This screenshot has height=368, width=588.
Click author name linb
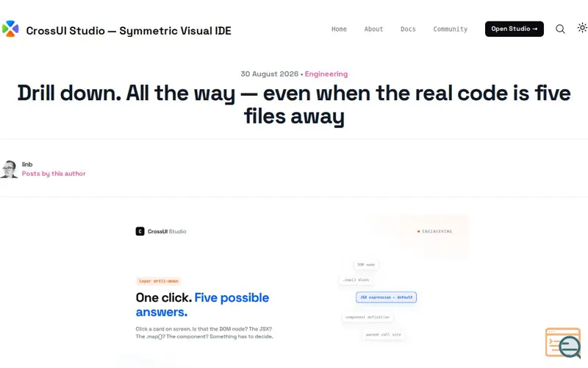coord(27,164)
